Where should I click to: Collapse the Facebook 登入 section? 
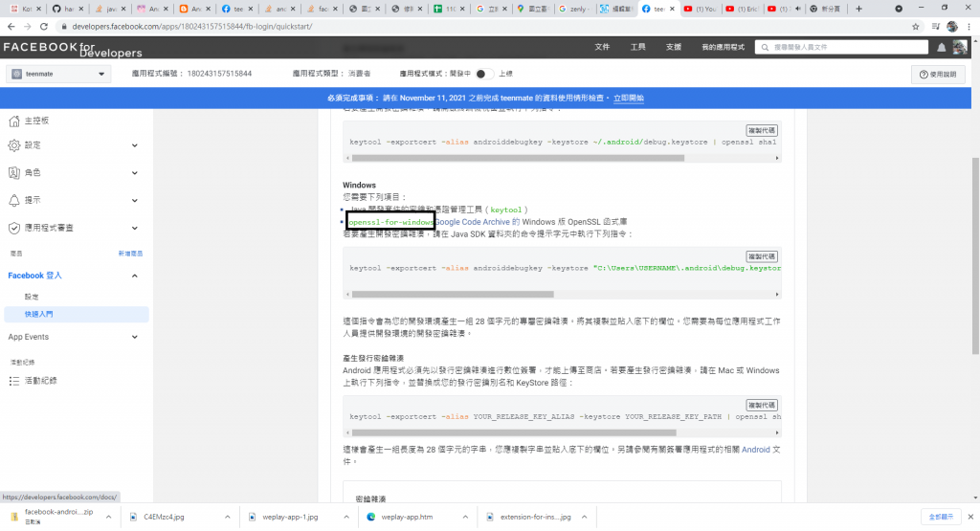coord(134,276)
